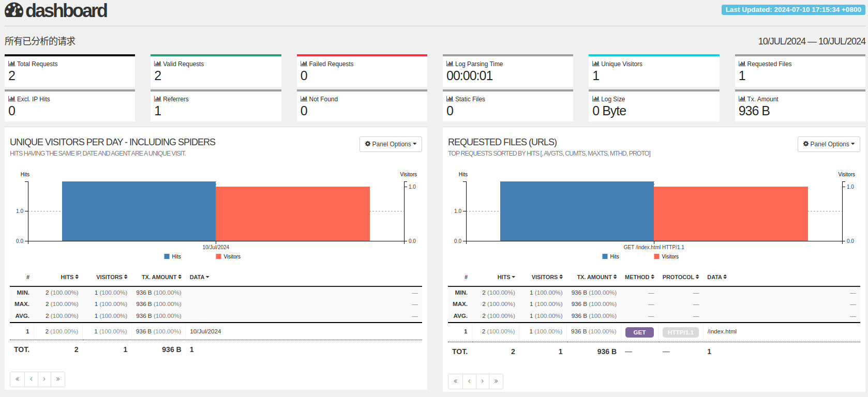Sort Requested Files table by VISITORS
868x397 pixels.
547,277
